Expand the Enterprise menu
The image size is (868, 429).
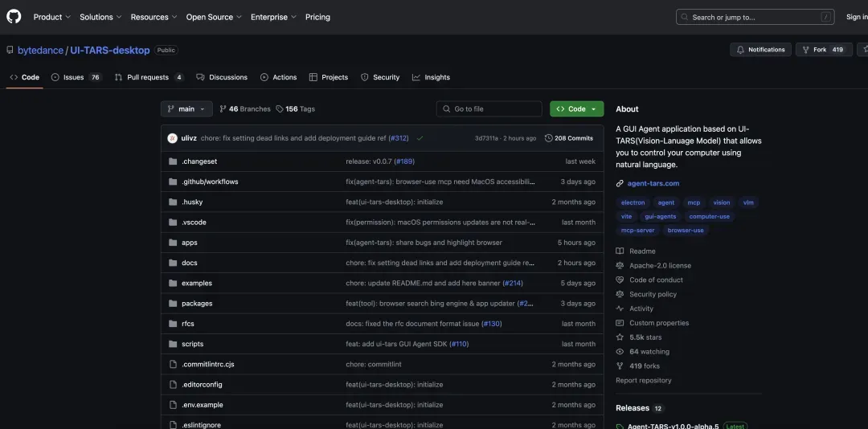(273, 17)
